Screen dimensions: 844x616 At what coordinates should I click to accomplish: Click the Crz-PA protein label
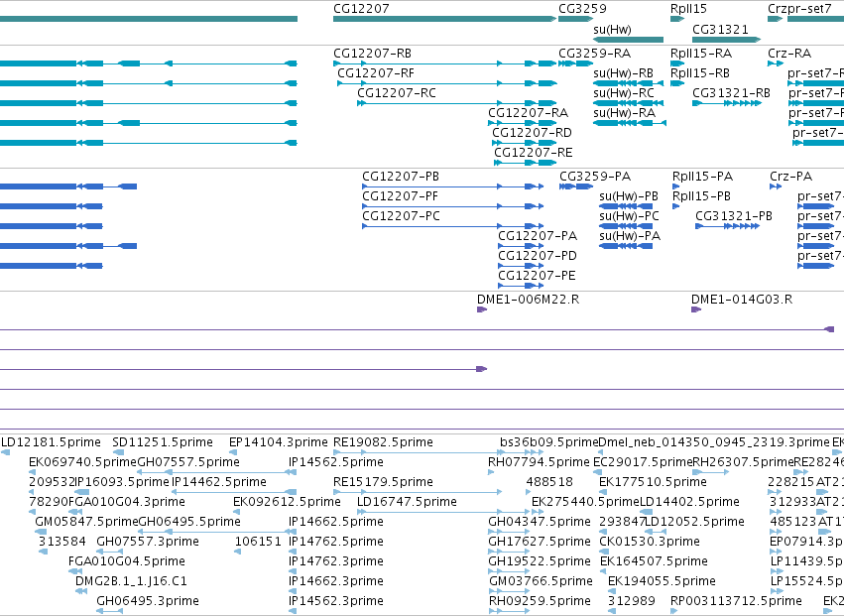tap(790, 177)
